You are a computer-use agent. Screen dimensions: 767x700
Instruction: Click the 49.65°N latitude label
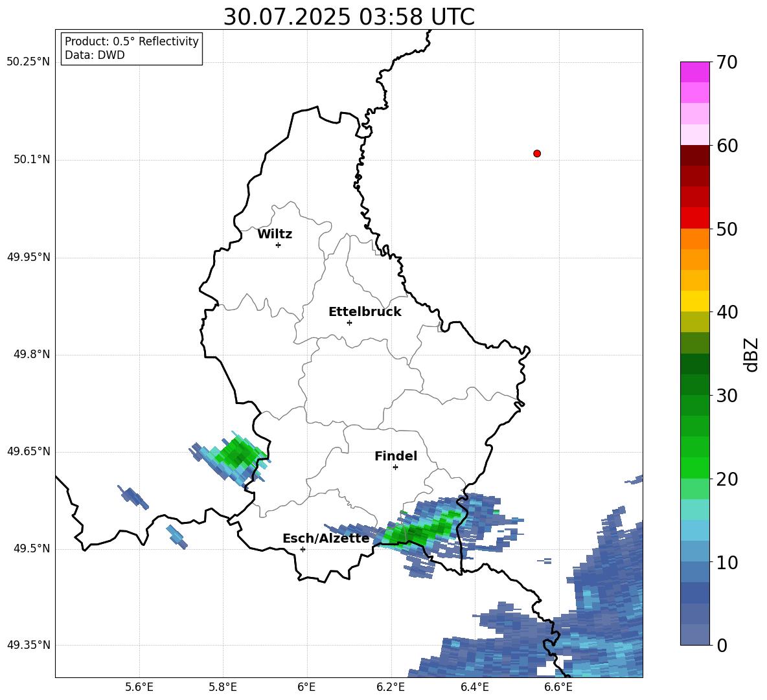pos(29,451)
